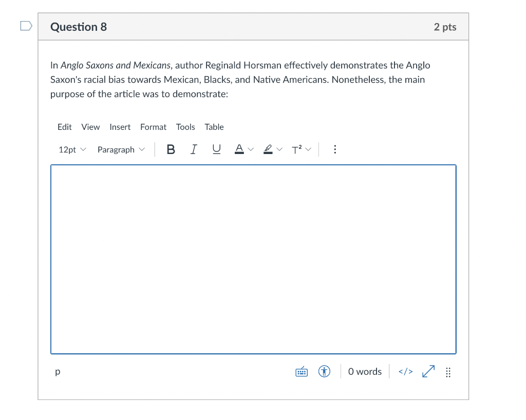Click the italic title "Anglo Saxons and Mexicans"
This screenshot has height=420, width=526.
click(x=116, y=65)
